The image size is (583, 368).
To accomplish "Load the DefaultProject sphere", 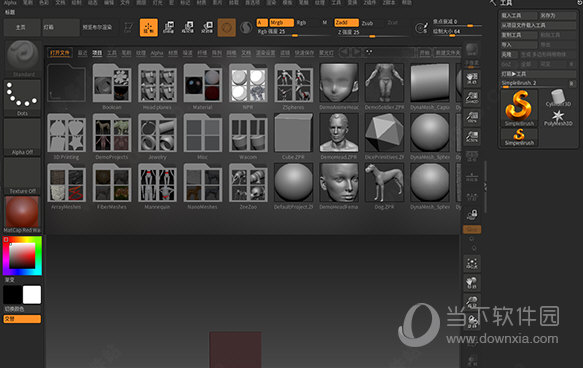I will 293,183.
